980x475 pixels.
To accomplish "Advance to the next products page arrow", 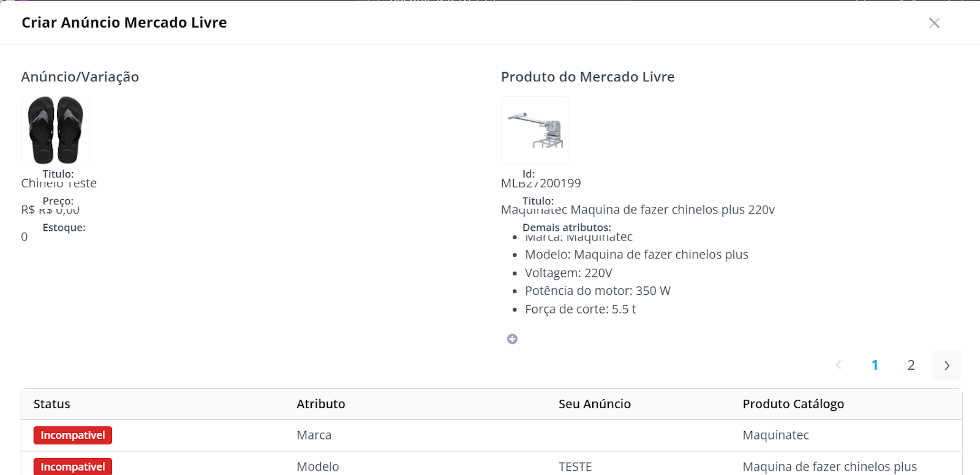I will point(947,365).
